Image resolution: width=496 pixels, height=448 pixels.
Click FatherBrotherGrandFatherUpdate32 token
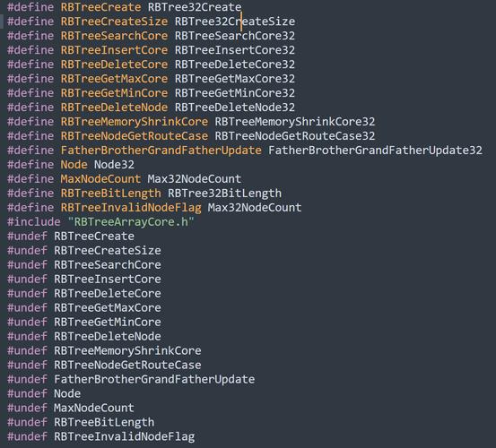point(375,150)
